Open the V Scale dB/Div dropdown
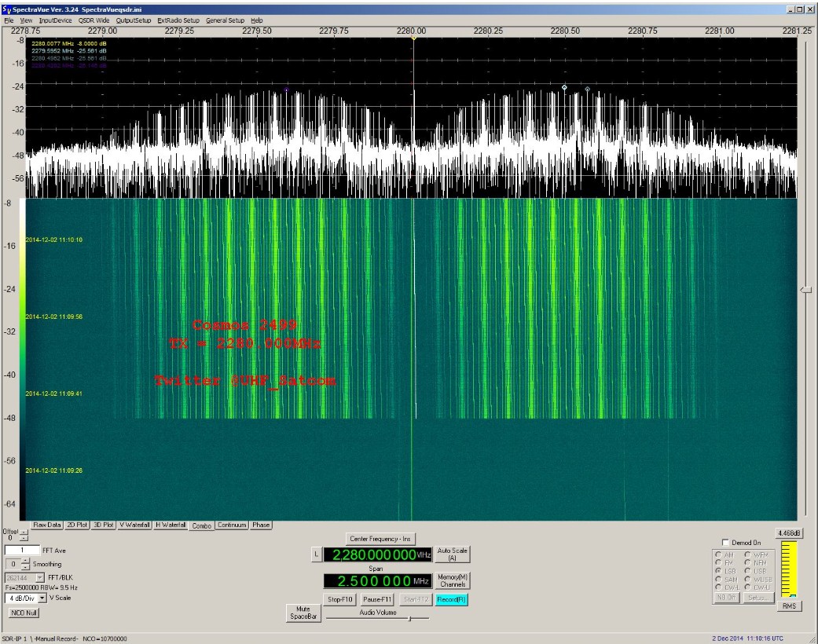Screen dimensions: 818x644 pos(42,598)
